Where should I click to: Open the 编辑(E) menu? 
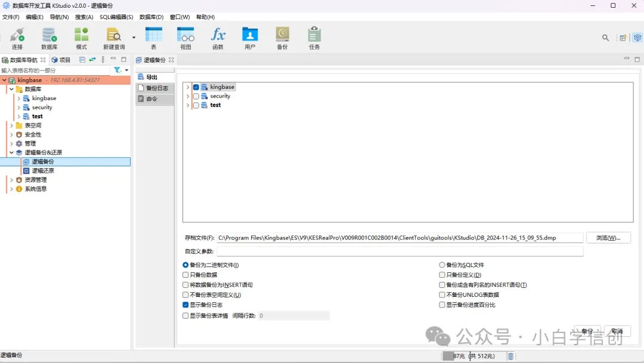click(35, 17)
